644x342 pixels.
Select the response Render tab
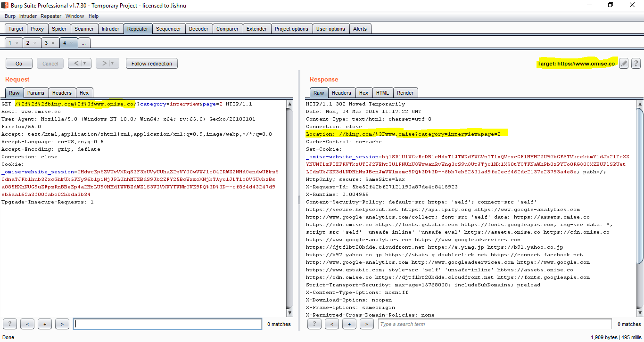[405, 93]
